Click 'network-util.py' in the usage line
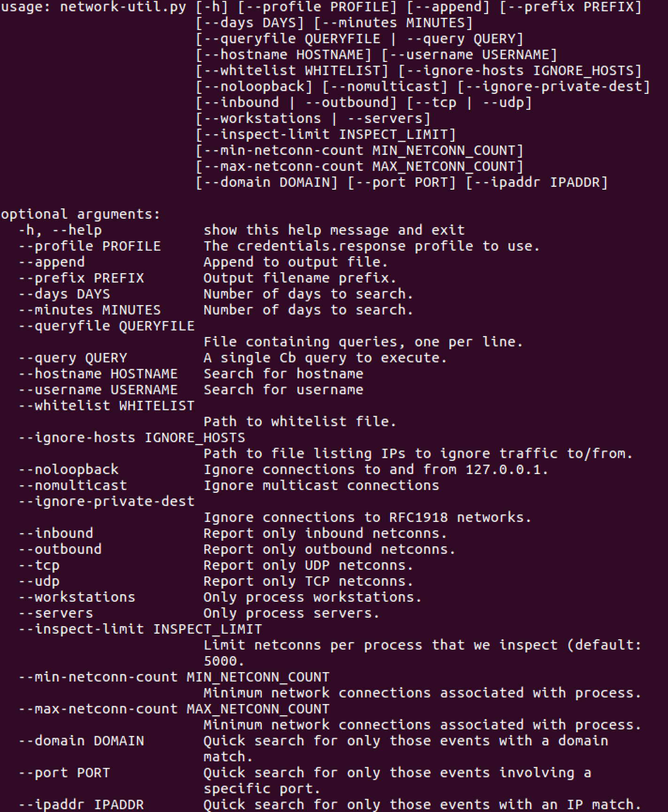The height and width of the screenshot is (812, 668). pyautogui.click(x=123, y=7)
